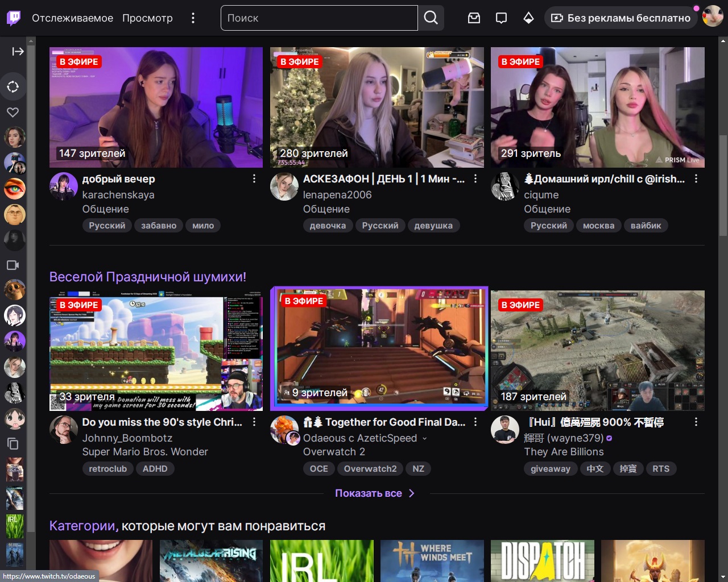Open the user profile avatar menu
728x582 pixels.
click(x=713, y=16)
